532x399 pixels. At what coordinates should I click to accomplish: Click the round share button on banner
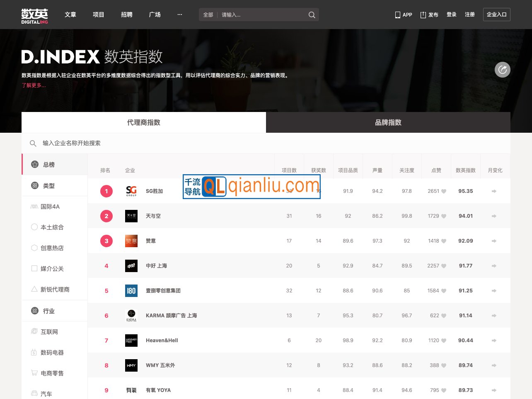502,70
